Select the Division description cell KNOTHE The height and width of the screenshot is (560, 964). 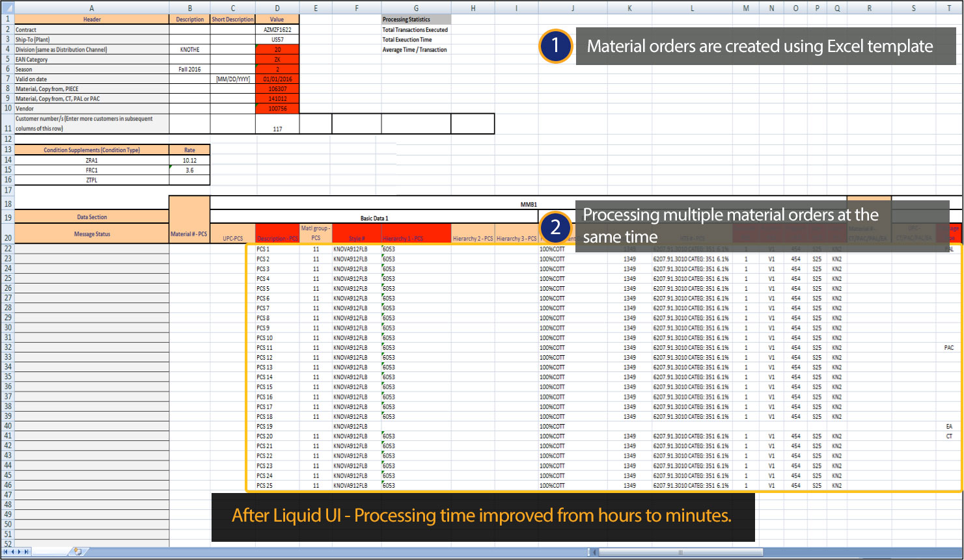point(189,49)
